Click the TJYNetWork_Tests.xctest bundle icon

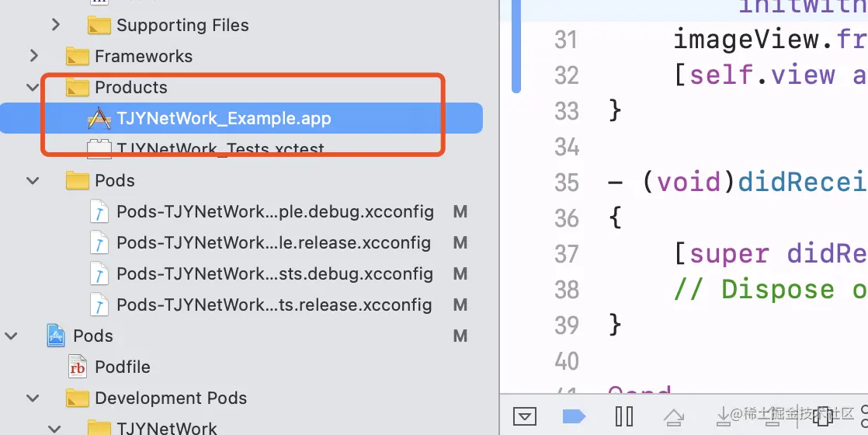(99, 148)
